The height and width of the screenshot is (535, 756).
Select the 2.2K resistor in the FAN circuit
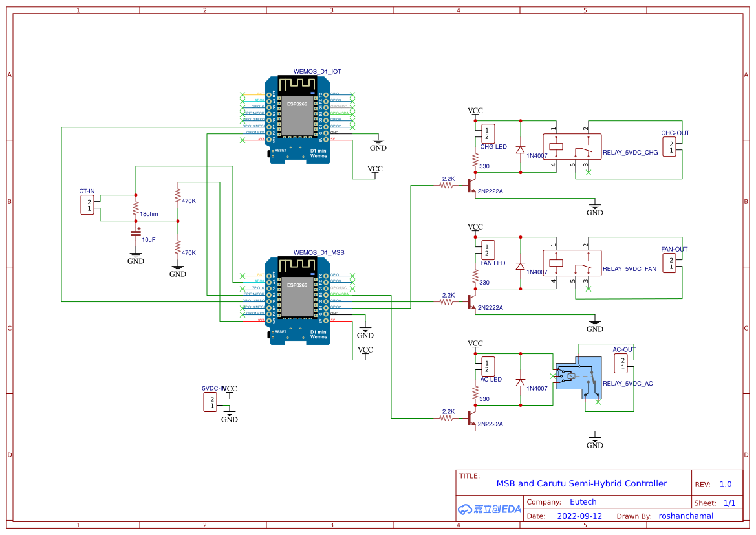446,301
